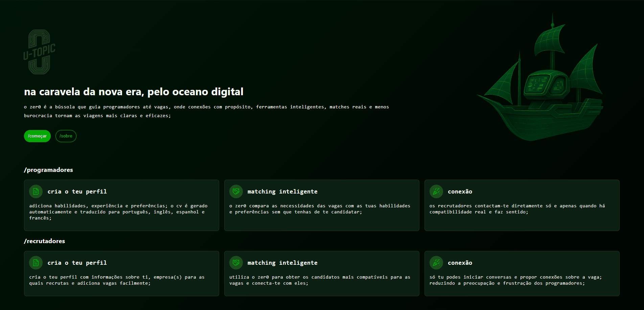Viewport: 644px width, 310px height.
Task: Click handshake icon in recrutadores matching card
Action: pyautogui.click(x=236, y=263)
